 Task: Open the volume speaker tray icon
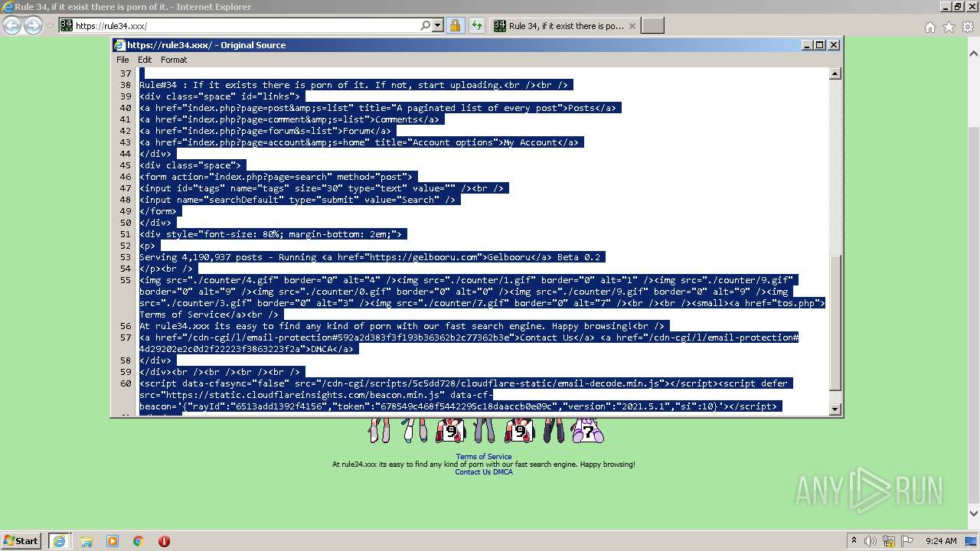871,541
